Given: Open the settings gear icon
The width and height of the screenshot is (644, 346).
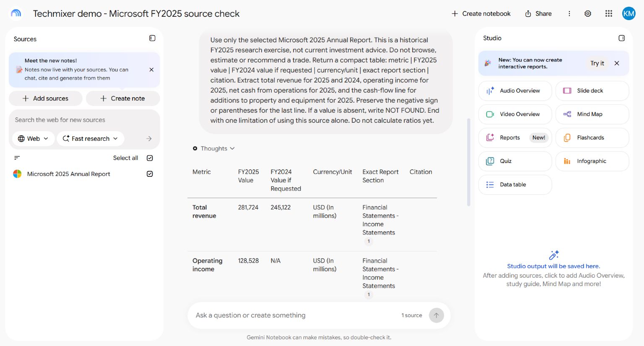Looking at the screenshot, I should click(x=588, y=13).
